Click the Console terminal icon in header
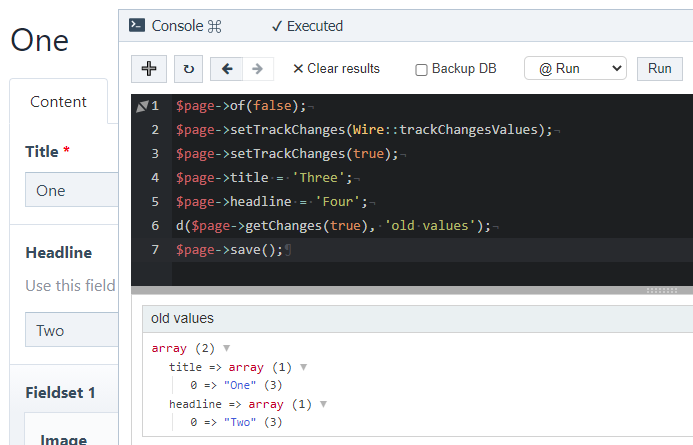This screenshot has height=445, width=693. tap(137, 26)
